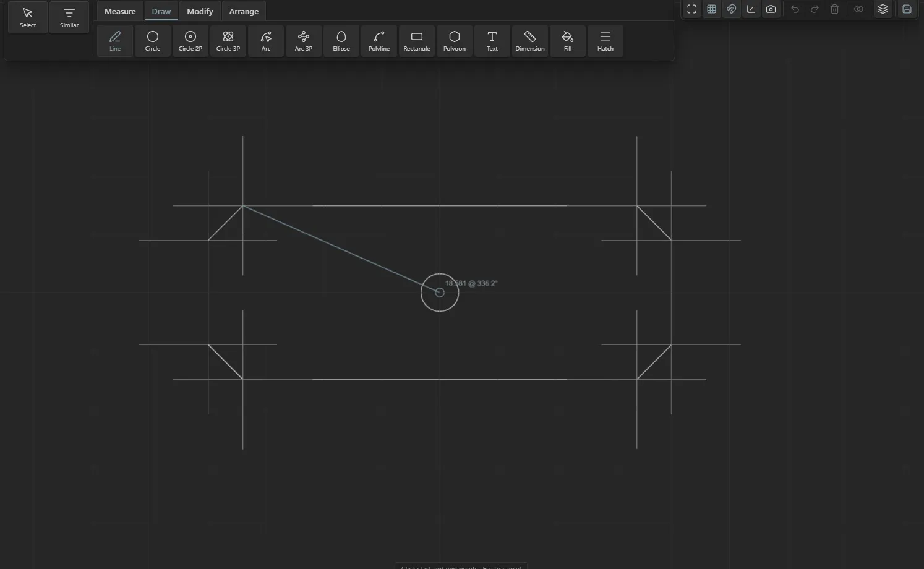Click the Similar selection tool

[69, 17]
